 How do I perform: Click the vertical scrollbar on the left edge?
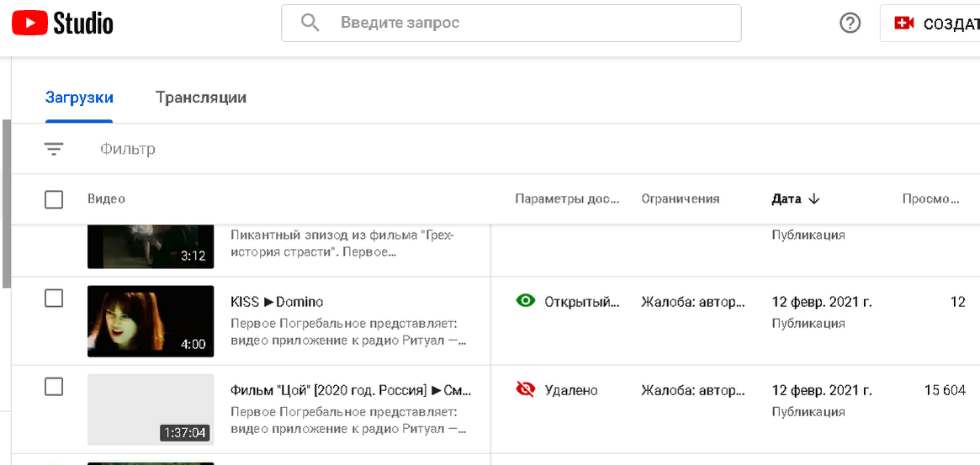[6, 203]
